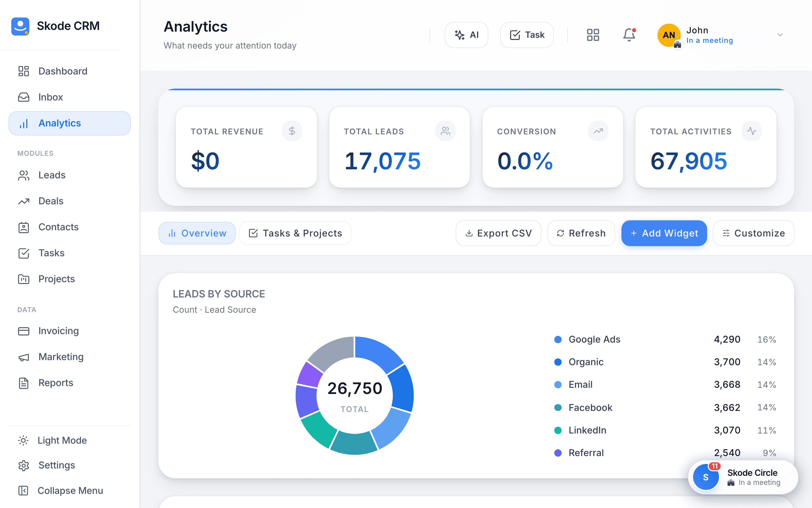
Task: Click the Inbox tray icon in sidebar
Action: click(x=23, y=97)
